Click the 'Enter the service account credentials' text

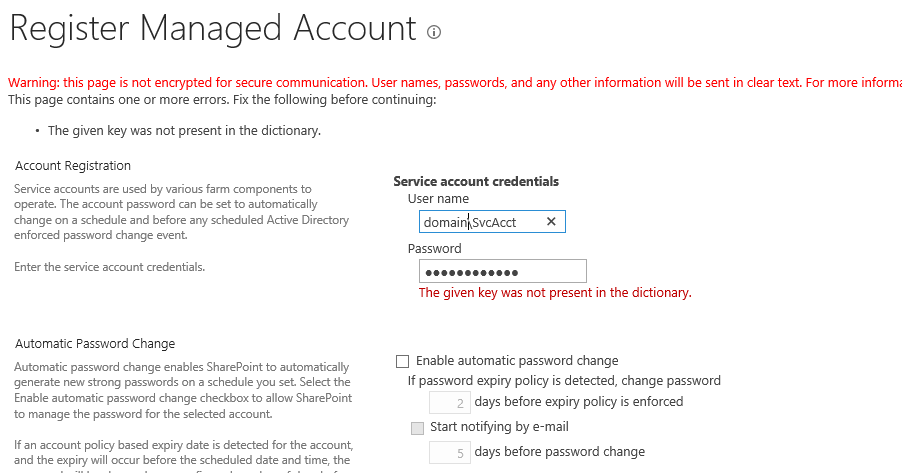110,267
